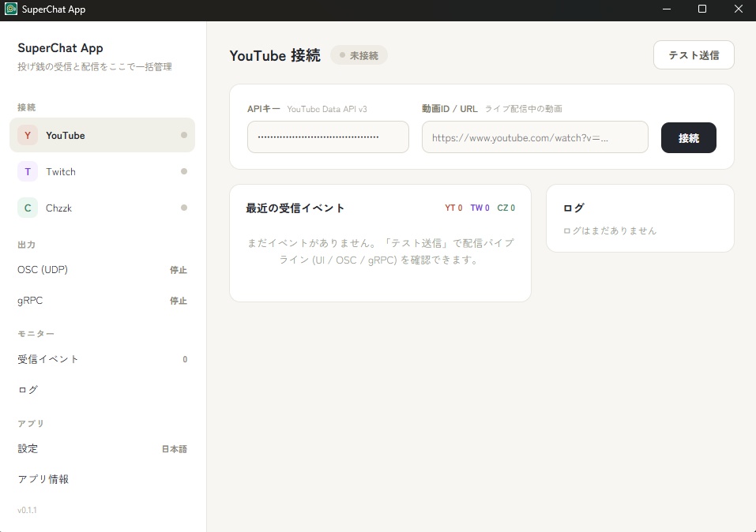Click the Chzzk C icon in sidebar
The height and width of the screenshot is (532, 756).
[28, 208]
